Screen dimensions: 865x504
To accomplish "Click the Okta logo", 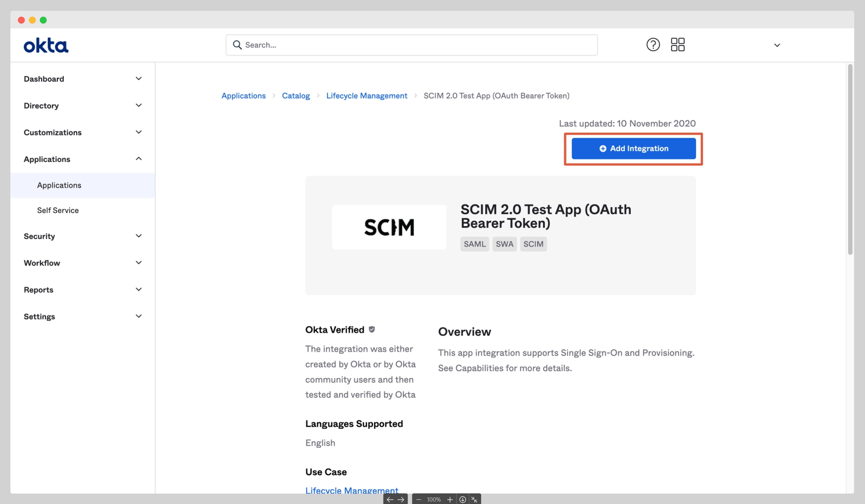I will [x=46, y=45].
